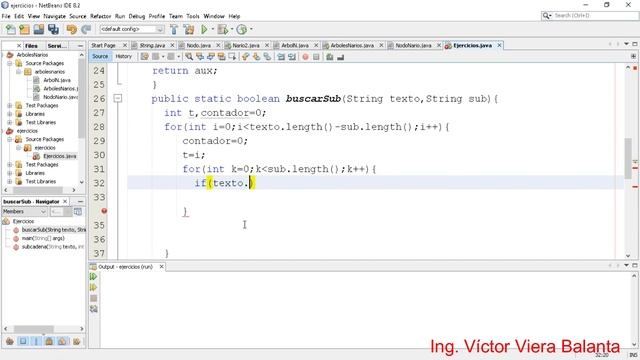
Task: Toggle Show Fields filter in Navigator
Action: point(23,341)
